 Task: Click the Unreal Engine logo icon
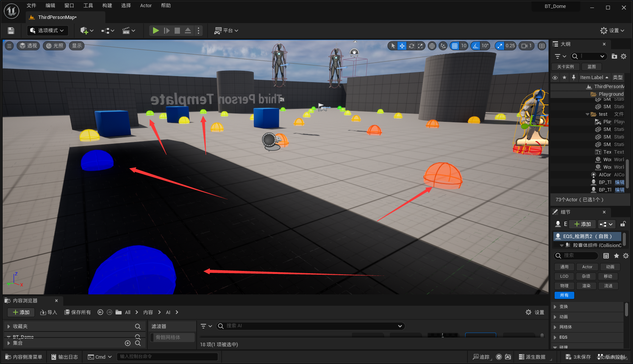(11, 11)
